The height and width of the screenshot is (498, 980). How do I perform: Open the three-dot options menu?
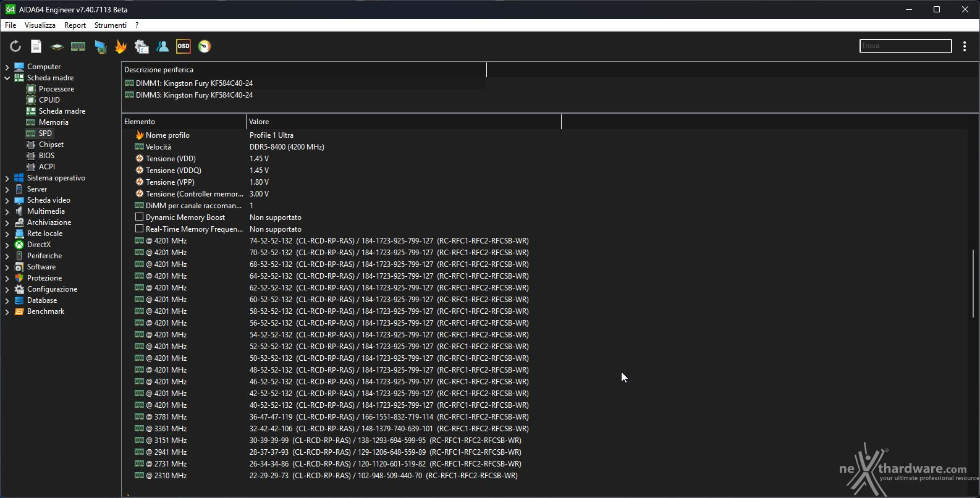click(x=965, y=46)
